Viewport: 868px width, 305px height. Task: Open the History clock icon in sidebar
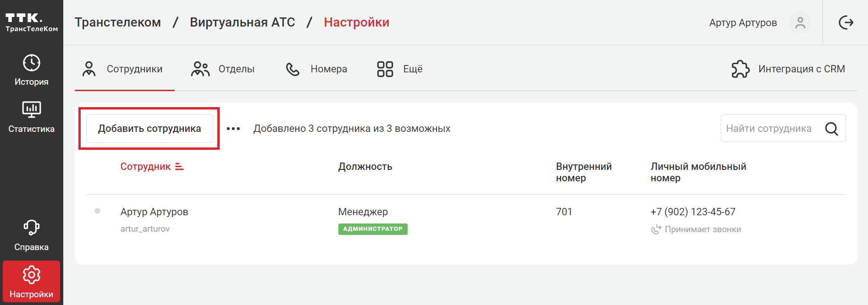31,63
